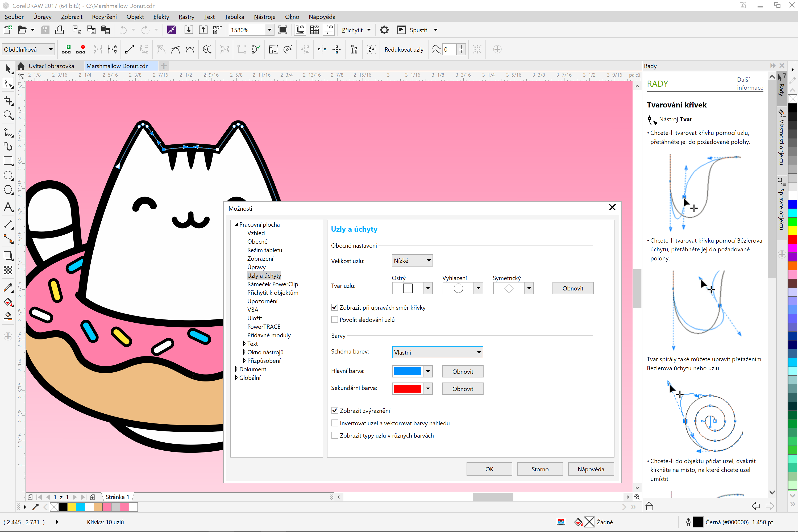Open the Efekty menu
Viewport: 798px width, 532px height.
161,16
